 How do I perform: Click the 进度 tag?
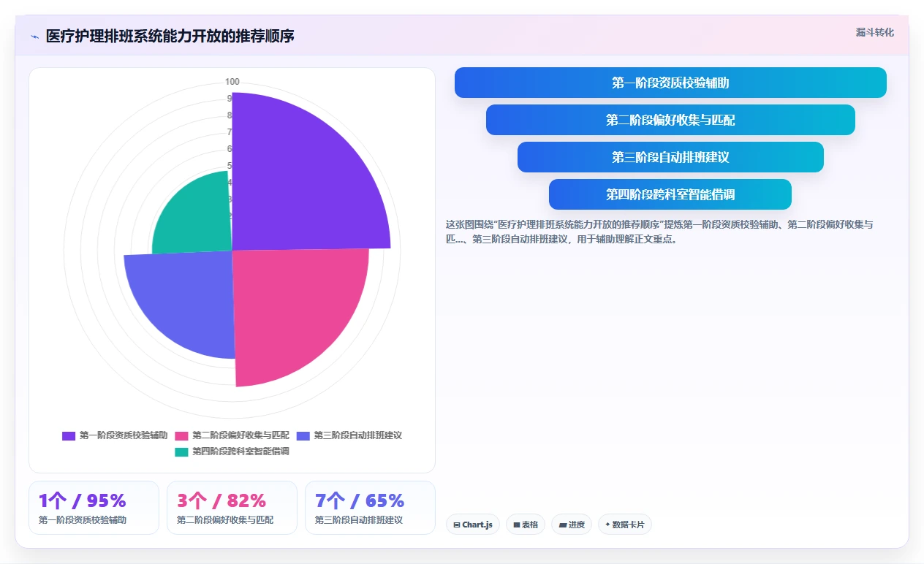[572, 525]
